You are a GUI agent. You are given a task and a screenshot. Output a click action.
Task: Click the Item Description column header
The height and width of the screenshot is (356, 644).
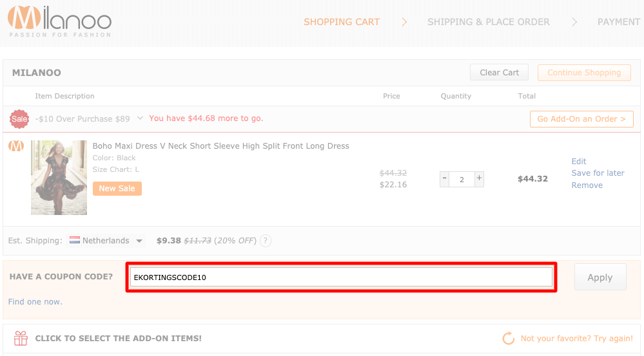pos(64,96)
